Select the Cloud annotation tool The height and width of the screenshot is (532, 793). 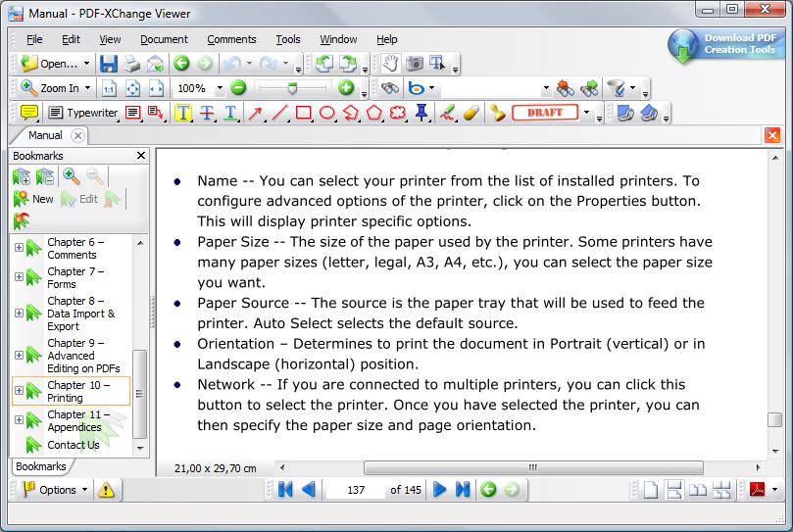coord(398,113)
